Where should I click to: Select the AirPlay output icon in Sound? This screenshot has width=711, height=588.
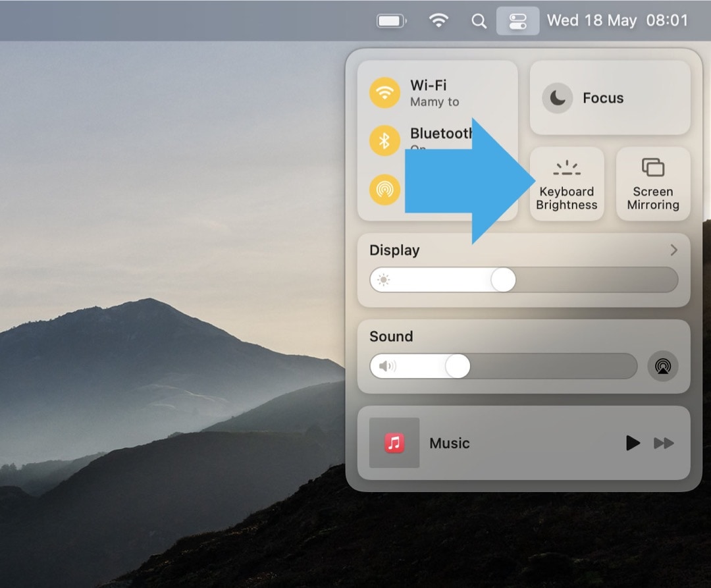(x=663, y=367)
